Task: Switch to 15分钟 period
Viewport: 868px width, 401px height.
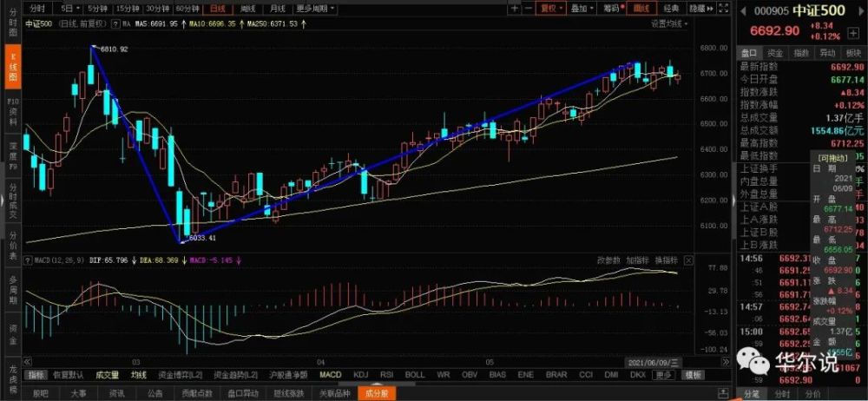Action: tap(128, 9)
